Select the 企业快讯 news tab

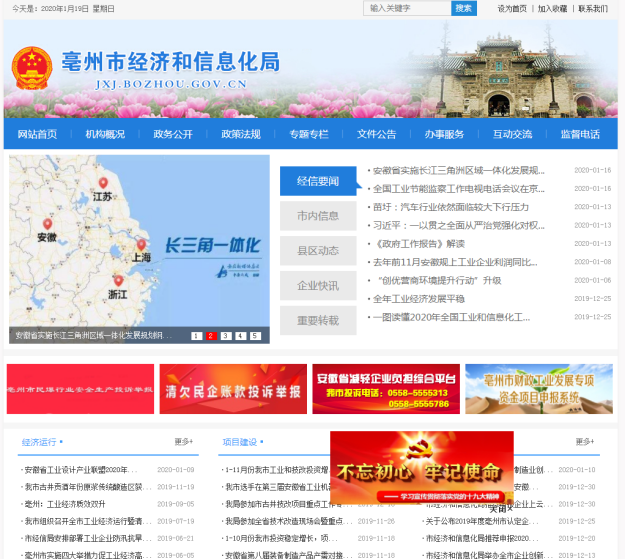(x=318, y=285)
